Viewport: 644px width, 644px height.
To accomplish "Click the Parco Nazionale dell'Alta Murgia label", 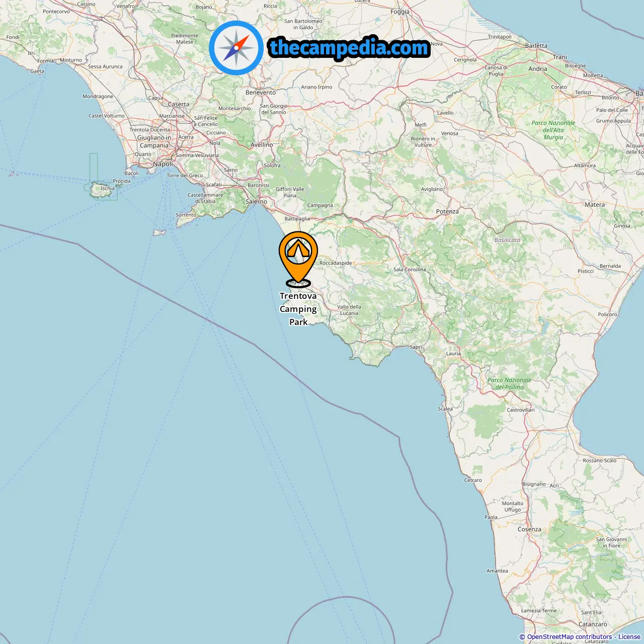I will coord(553,130).
